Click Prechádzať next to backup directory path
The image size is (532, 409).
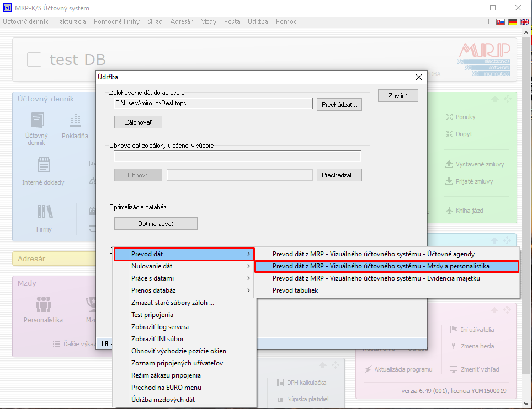[x=339, y=104]
